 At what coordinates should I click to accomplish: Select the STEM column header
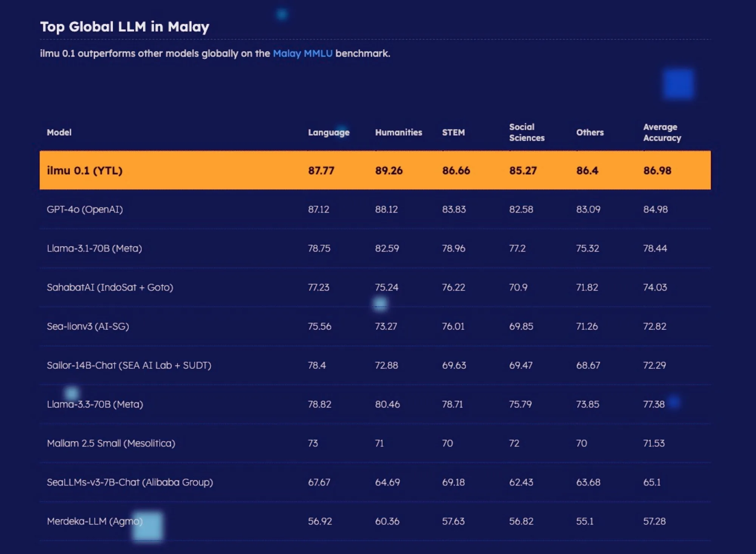pyautogui.click(x=453, y=132)
